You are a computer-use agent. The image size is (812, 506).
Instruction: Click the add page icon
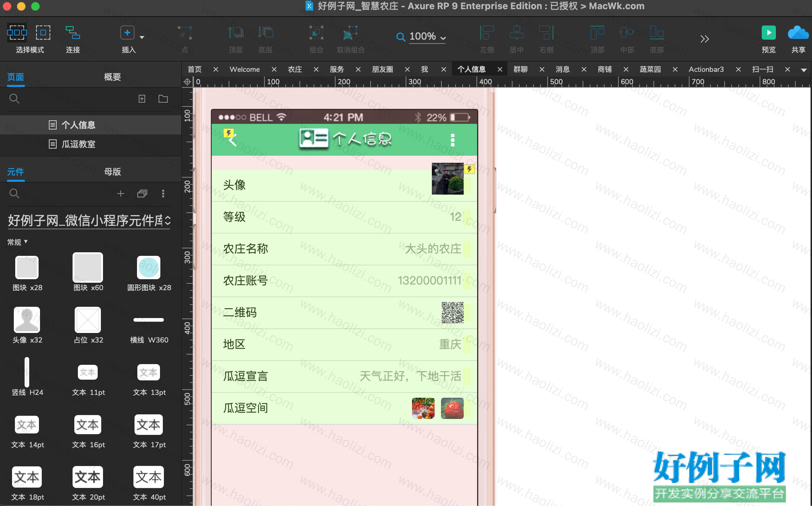[x=142, y=99]
